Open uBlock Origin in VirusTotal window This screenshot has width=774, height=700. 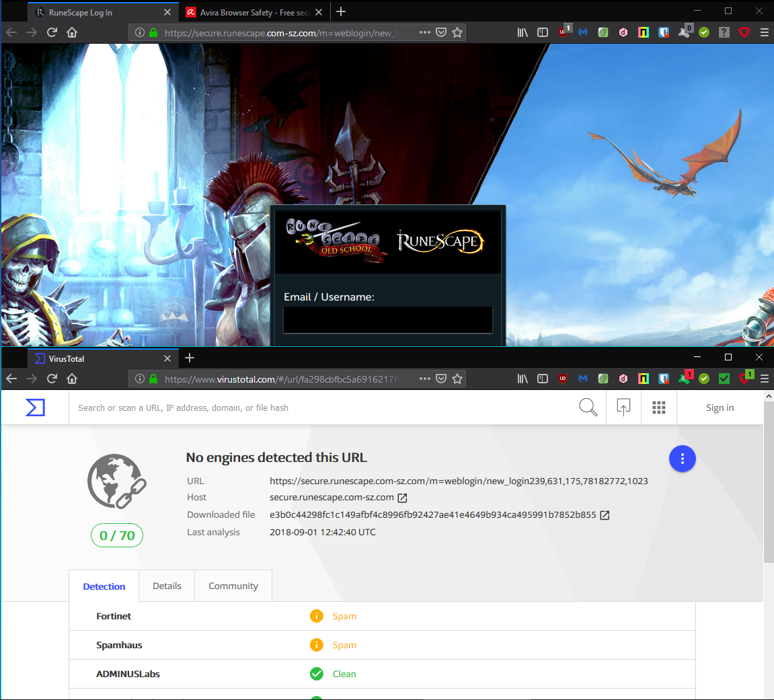(563, 379)
